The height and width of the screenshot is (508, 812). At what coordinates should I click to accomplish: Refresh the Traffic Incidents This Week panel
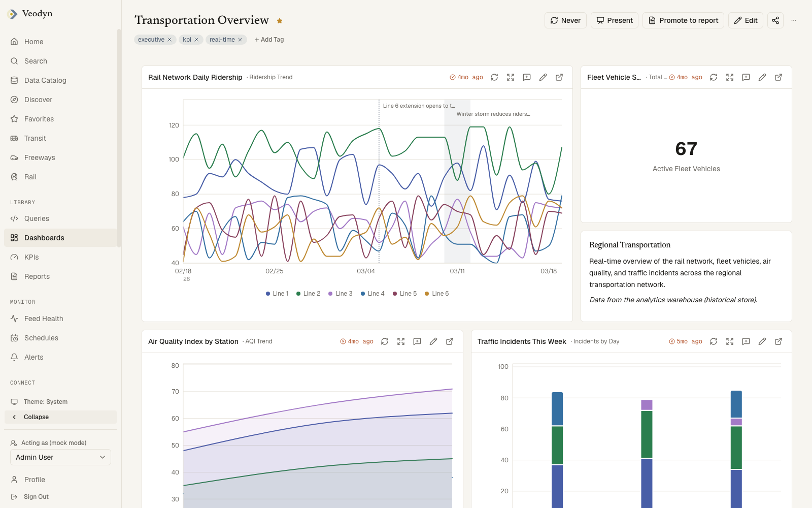[714, 341]
